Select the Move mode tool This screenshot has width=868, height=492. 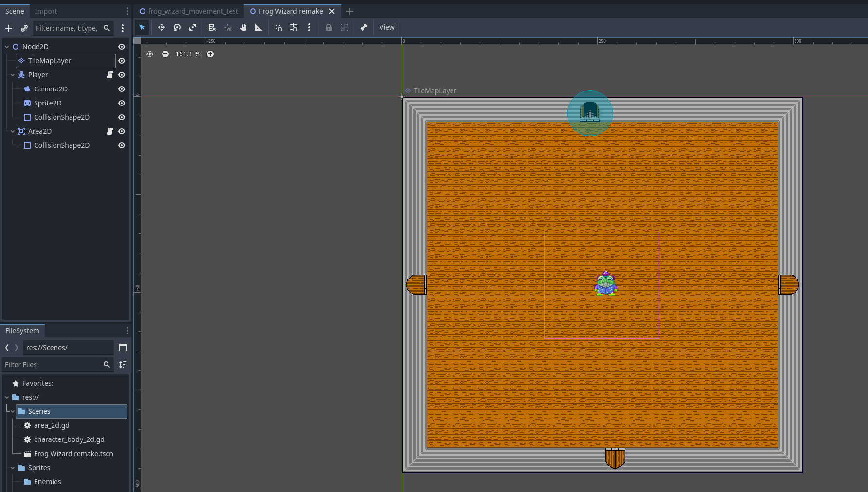[x=162, y=28]
